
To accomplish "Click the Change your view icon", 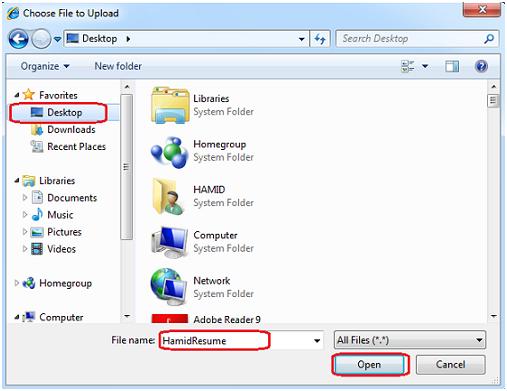I will (408, 66).
